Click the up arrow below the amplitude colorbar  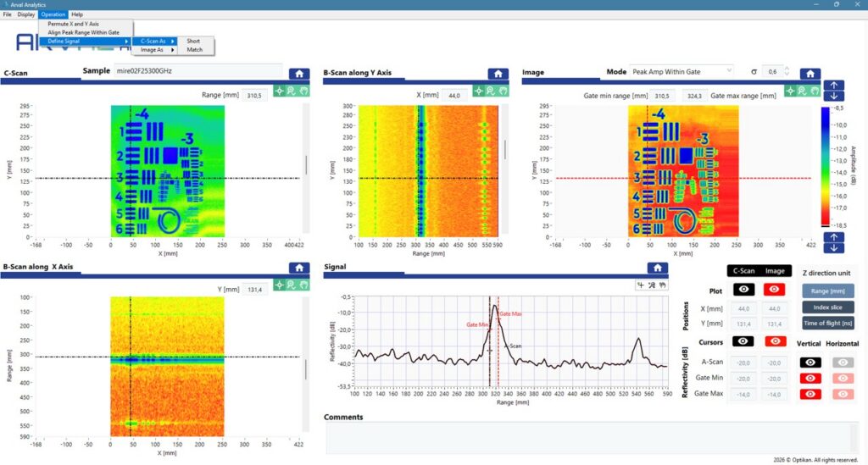point(834,237)
